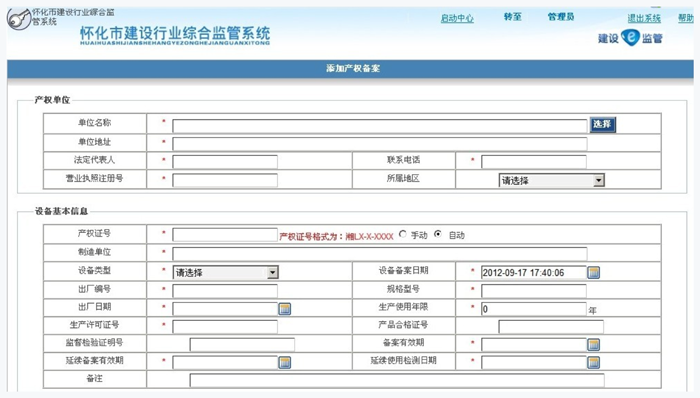Open calendar picker for 出厂日期
Image resolution: width=700 pixels, height=398 pixels.
pos(284,308)
